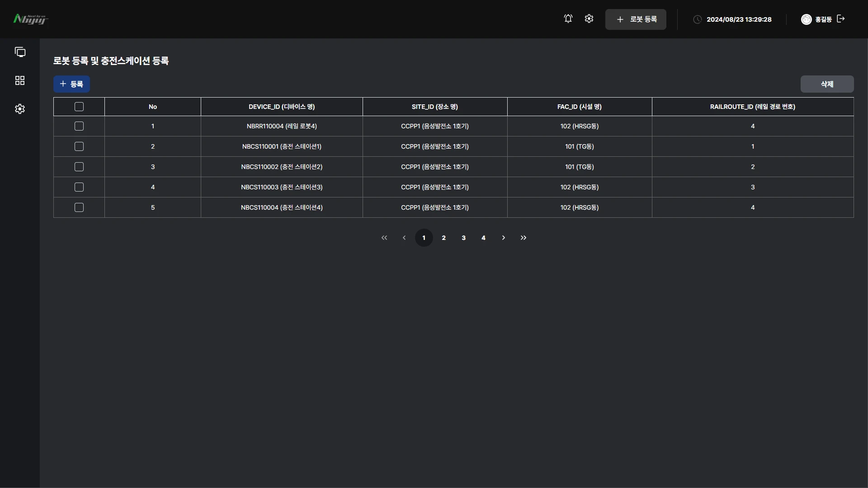This screenshot has height=488, width=868.
Task: Select cell NBCS110003 (충전 스테이션3)
Action: pyautogui.click(x=282, y=187)
